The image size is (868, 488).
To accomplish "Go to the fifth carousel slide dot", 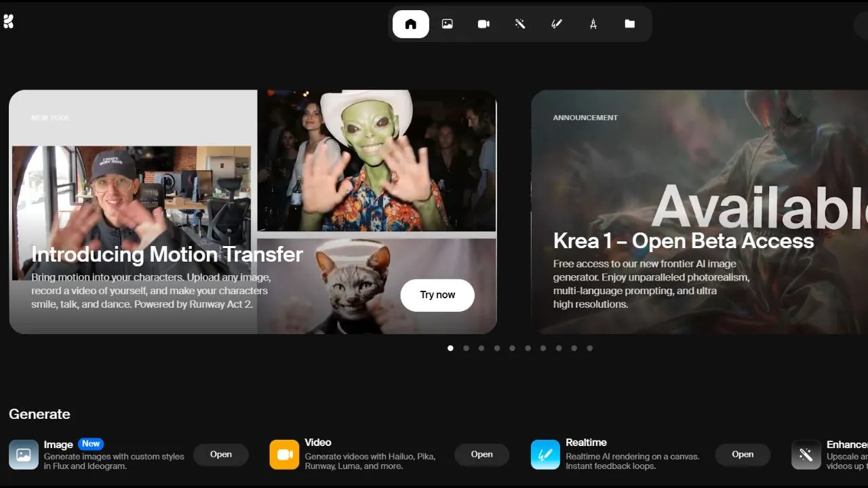I will pyautogui.click(x=512, y=348).
